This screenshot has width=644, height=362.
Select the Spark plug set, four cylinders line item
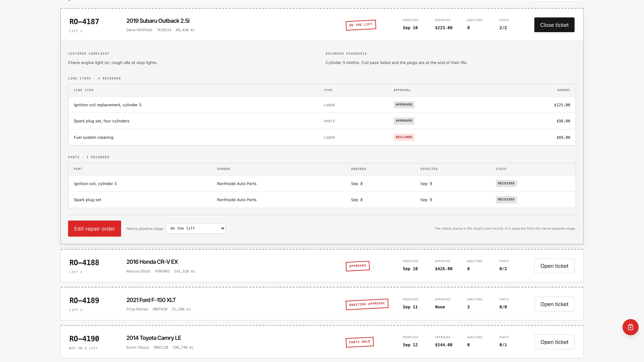pyautogui.click(x=322, y=121)
